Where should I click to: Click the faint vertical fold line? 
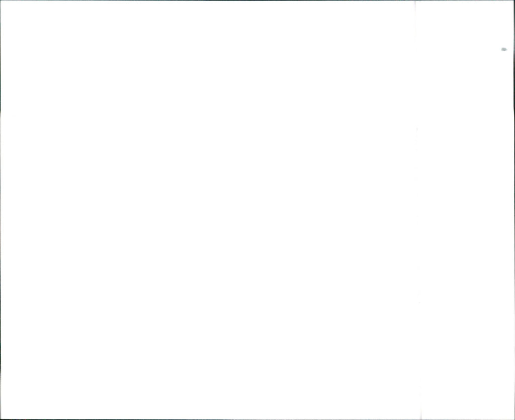[x=417, y=210]
